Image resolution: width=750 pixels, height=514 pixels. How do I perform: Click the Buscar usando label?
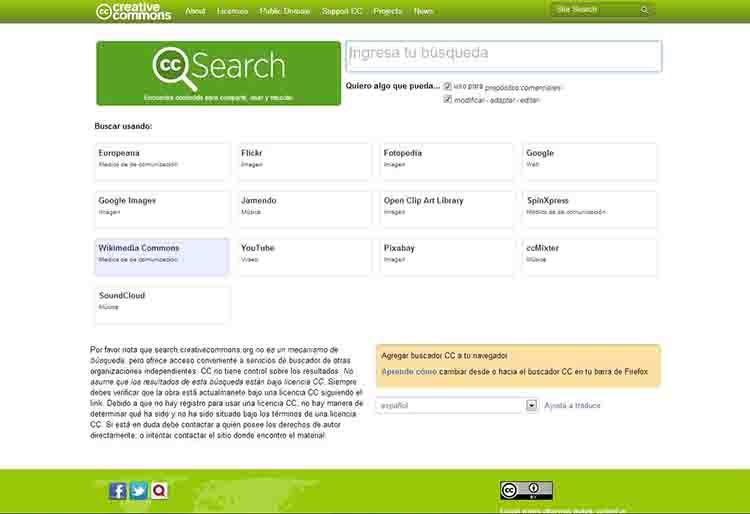pos(123,126)
